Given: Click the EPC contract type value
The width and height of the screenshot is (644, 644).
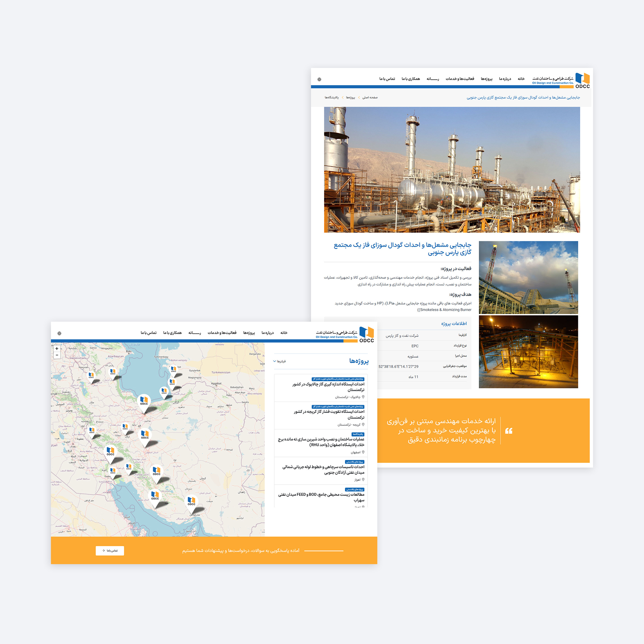Looking at the screenshot, I should click(x=415, y=346).
